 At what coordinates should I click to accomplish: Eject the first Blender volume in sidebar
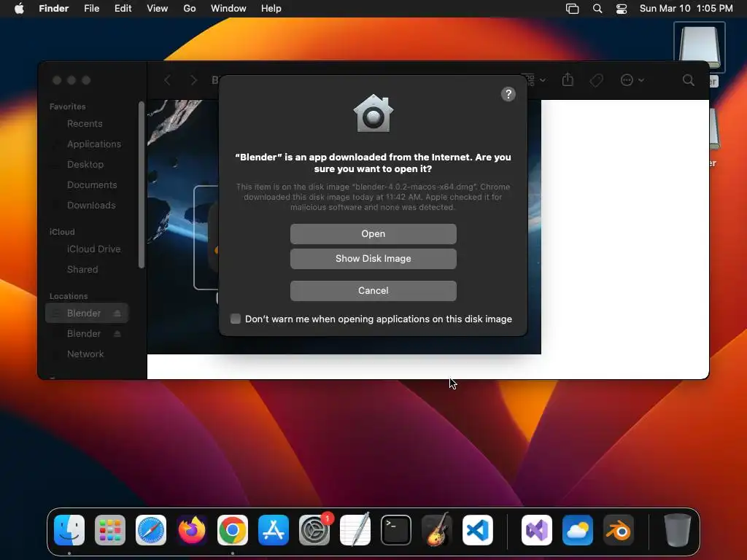point(117,314)
